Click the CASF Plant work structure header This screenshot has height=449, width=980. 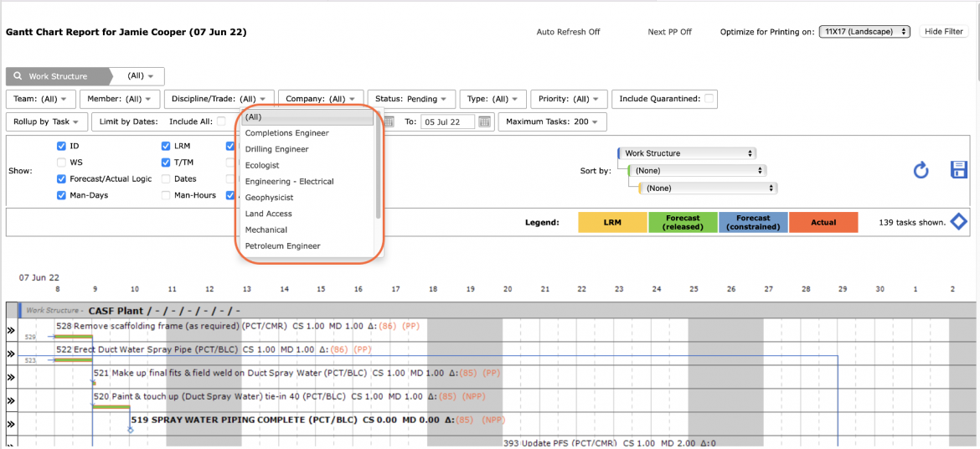coord(164,311)
